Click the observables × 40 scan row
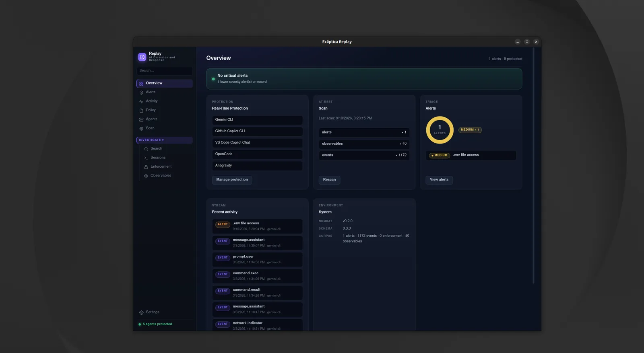The image size is (644, 353). coord(364,144)
